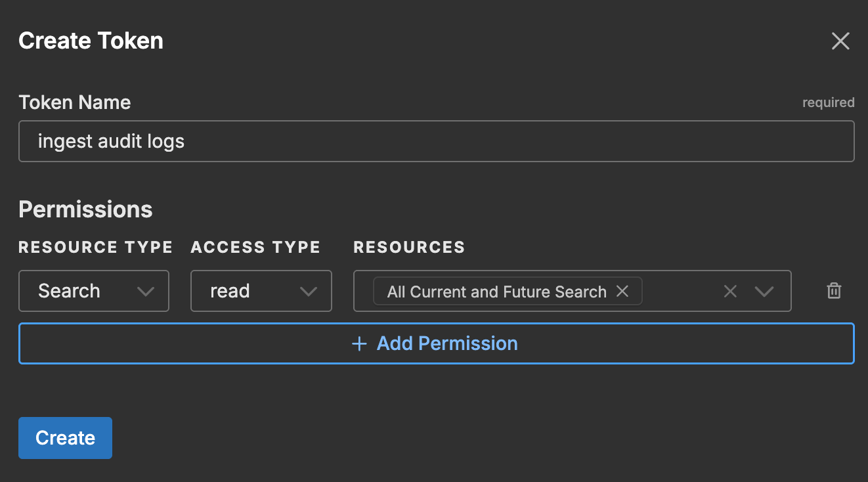Open the Resource Type dropdown showing Search
The height and width of the screenshot is (482, 868).
(93, 291)
